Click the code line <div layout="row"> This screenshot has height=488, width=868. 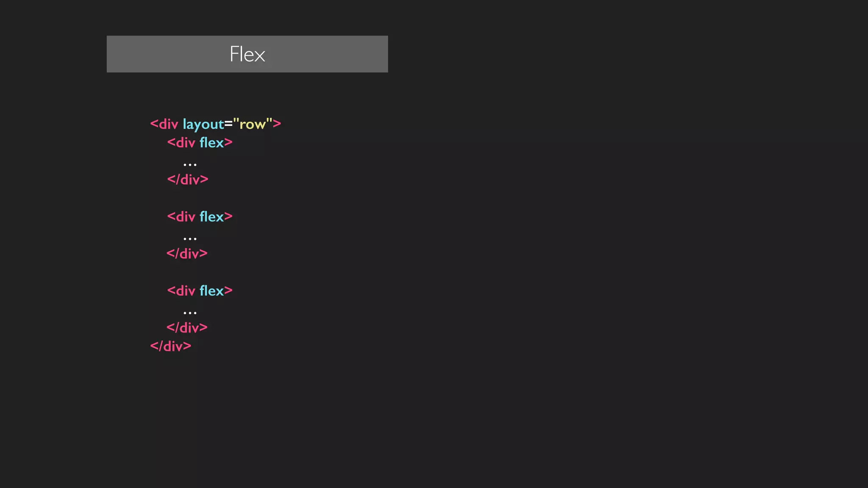tap(215, 124)
